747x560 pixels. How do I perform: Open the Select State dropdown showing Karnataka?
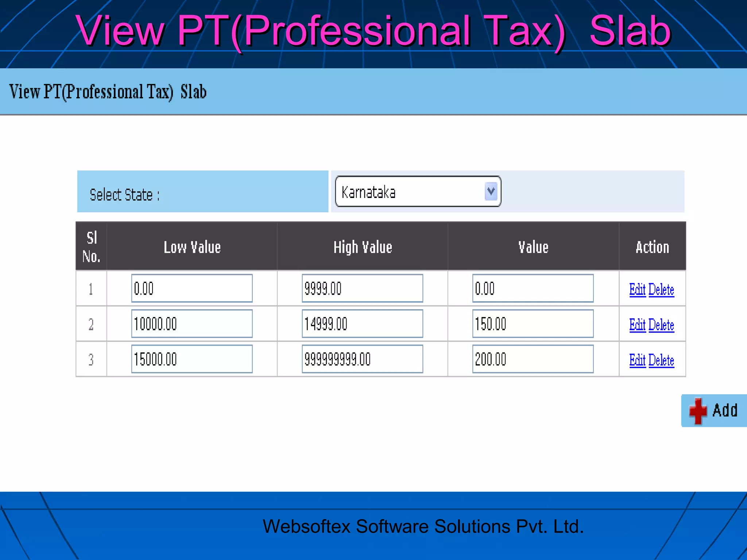[x=418, y=191]
